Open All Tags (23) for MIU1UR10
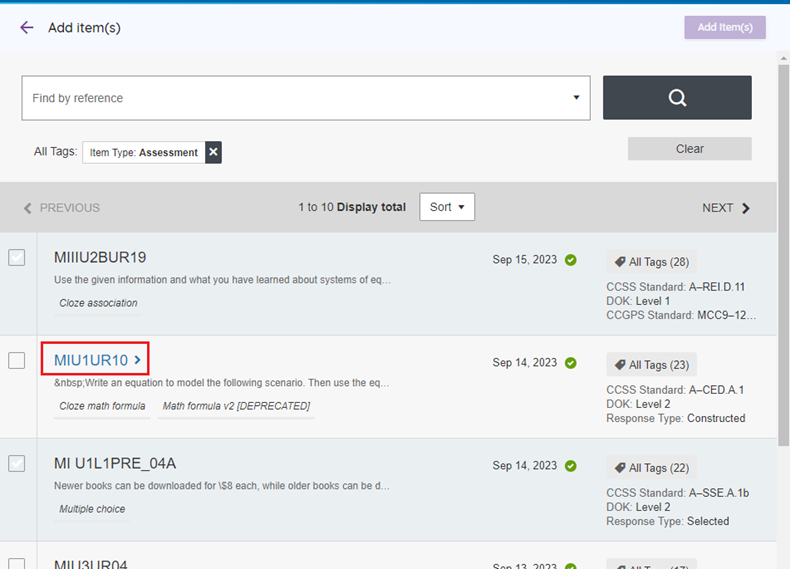The height and width of the screenshot is (569, 790). point(651,365)
